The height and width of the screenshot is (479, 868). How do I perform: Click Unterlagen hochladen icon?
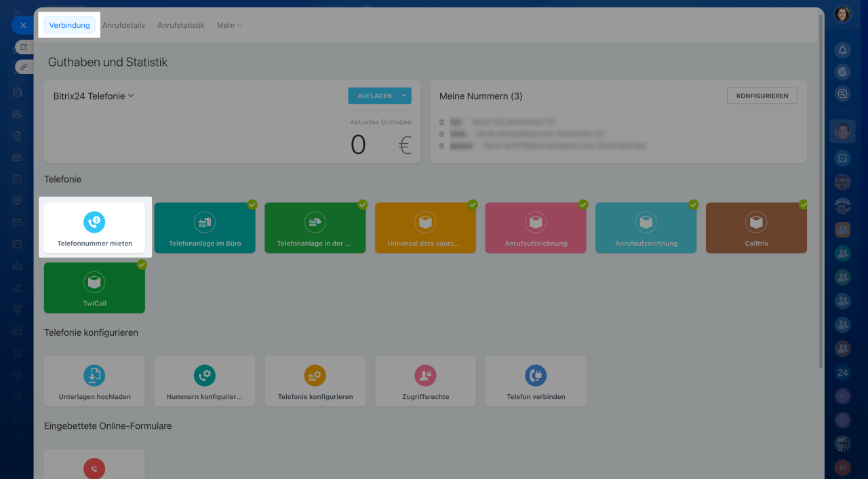click(x=94, y=375)
